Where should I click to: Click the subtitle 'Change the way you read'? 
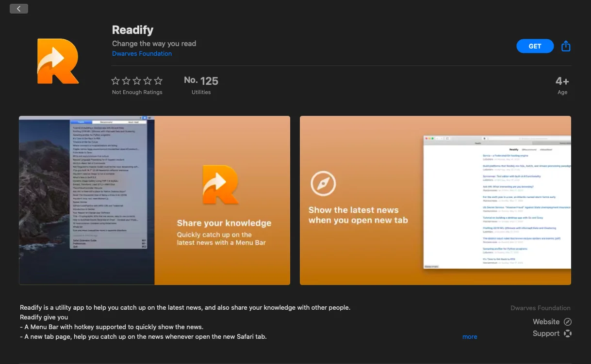(x=154, y=44)
